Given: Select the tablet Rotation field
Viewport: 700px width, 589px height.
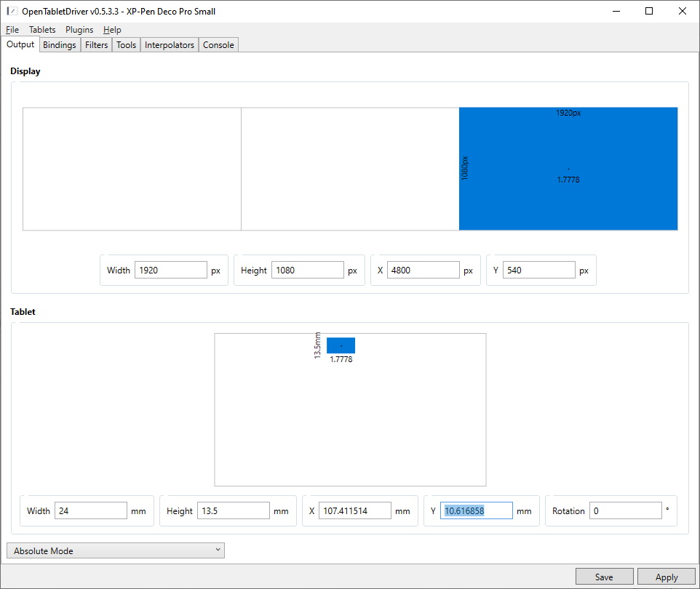Looking at the screenshot, I should coord(625,510).
